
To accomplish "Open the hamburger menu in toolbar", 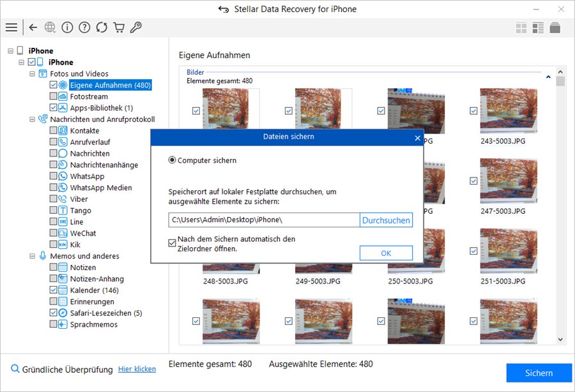I will click(11, 27).
